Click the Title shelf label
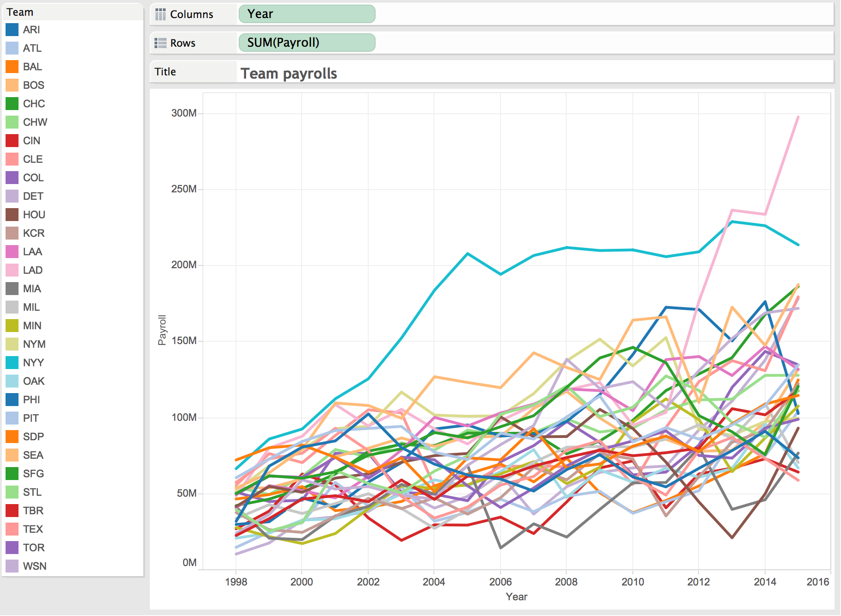The height and width of the screenshot is (616, 841). (x=165, y=72)
